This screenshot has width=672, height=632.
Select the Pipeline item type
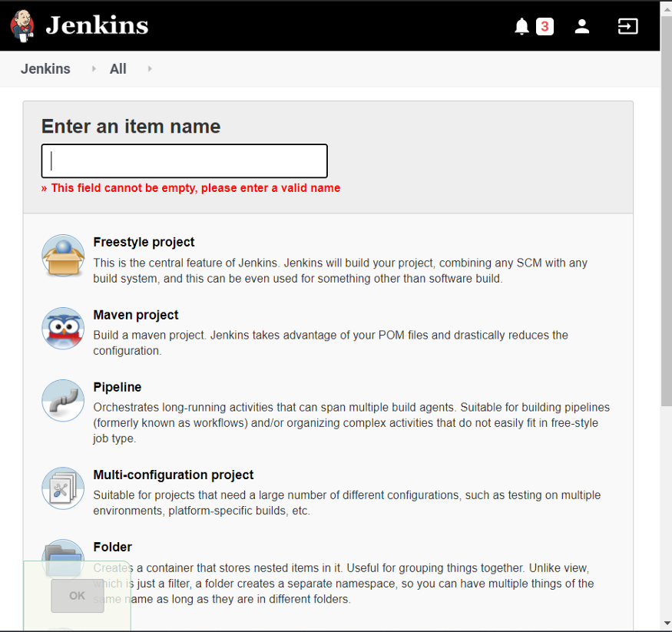[x=117, y=387]
